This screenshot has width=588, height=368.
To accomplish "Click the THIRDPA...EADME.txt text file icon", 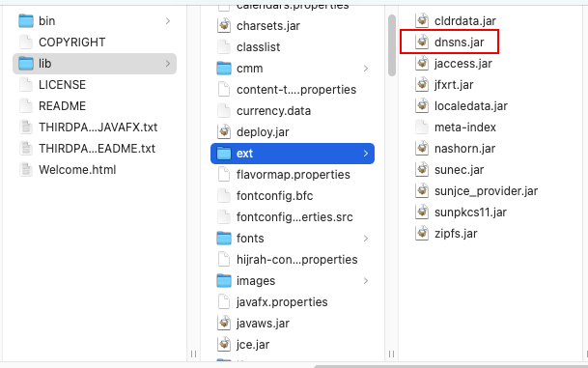I will [x=26, y=149].
